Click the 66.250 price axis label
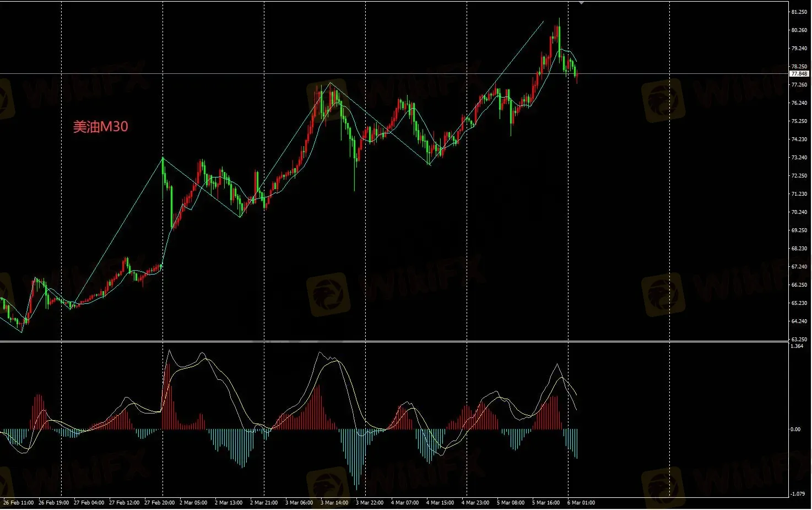This screenshot has width=812, height=510. pos(799,285)
